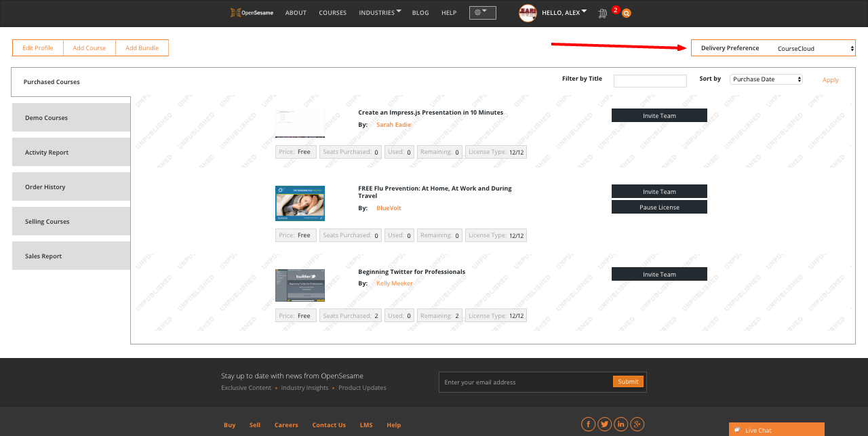This screenshot has width=868, height=436.
Task: Click the Pause License button
Action: [x=659, y=207]
